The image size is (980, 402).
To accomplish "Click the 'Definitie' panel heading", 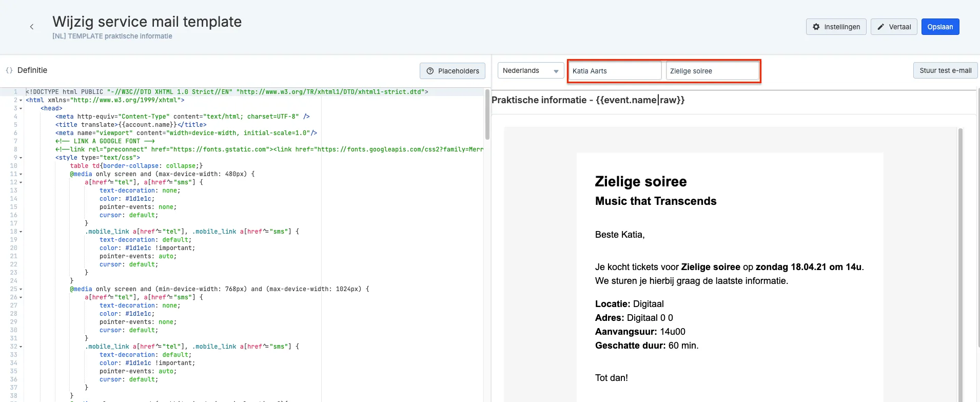I will pyautogui.click(x=32, y=70).
